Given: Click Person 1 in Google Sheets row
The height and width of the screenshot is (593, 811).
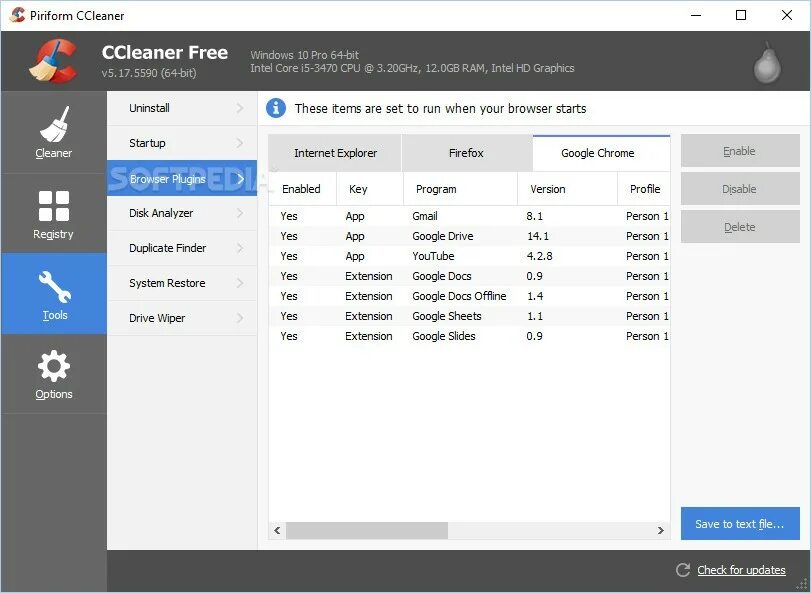Looking at the screenshot, I should click(x=647, y=316).
